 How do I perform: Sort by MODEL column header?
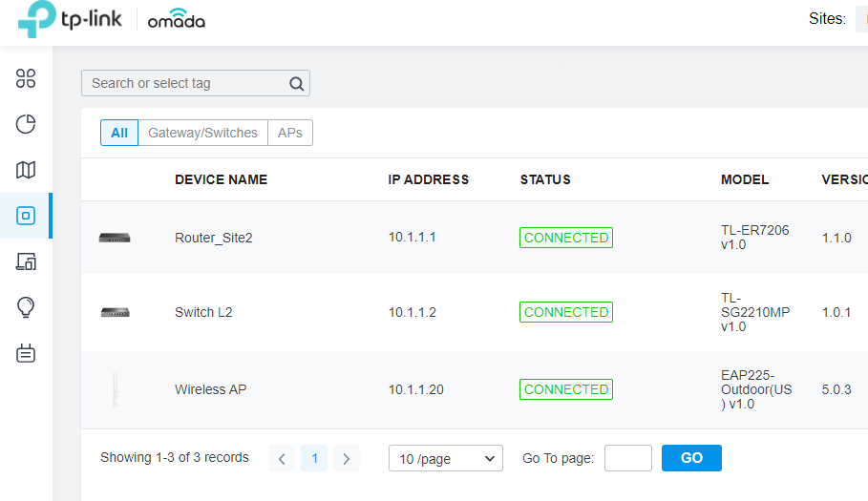(x=745, y=179)
